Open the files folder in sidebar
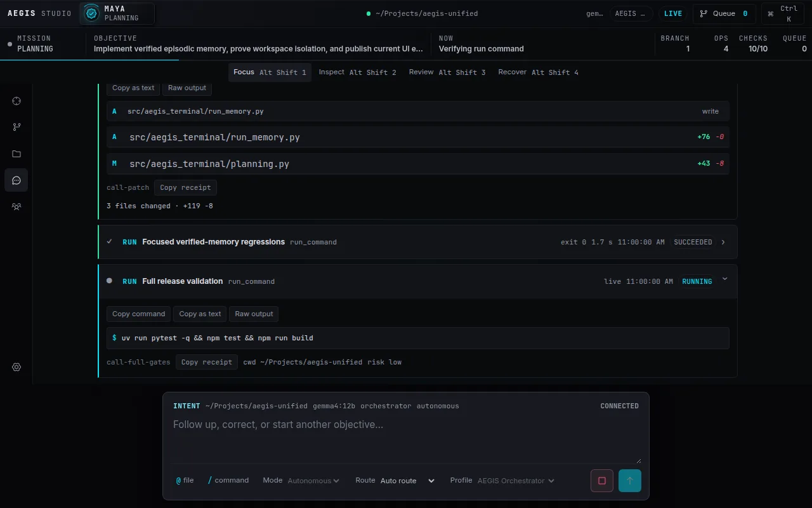This screenshot has width=812, height=508. pos(16,154)
